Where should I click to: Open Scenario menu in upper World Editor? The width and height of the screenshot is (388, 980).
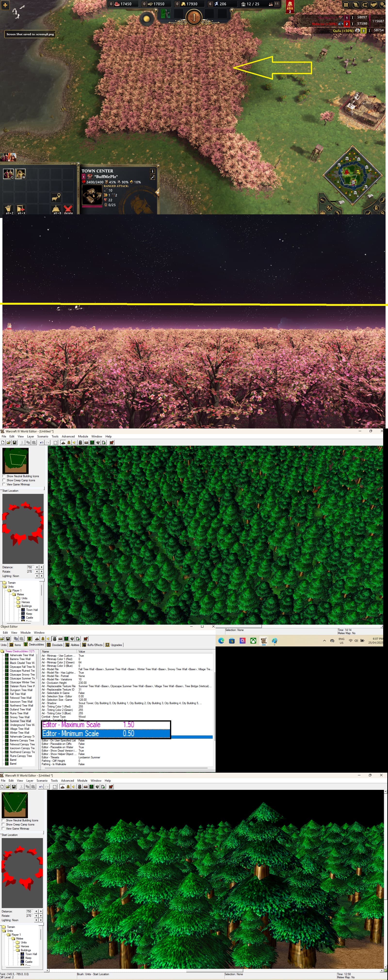pyautogui.click(x=43, y=436)
